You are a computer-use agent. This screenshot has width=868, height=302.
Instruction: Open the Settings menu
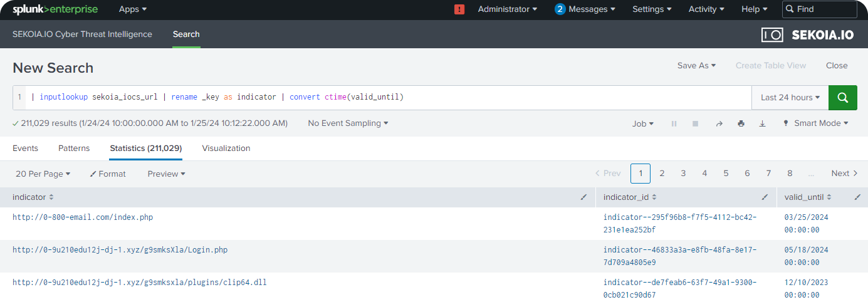pos(652,9)
